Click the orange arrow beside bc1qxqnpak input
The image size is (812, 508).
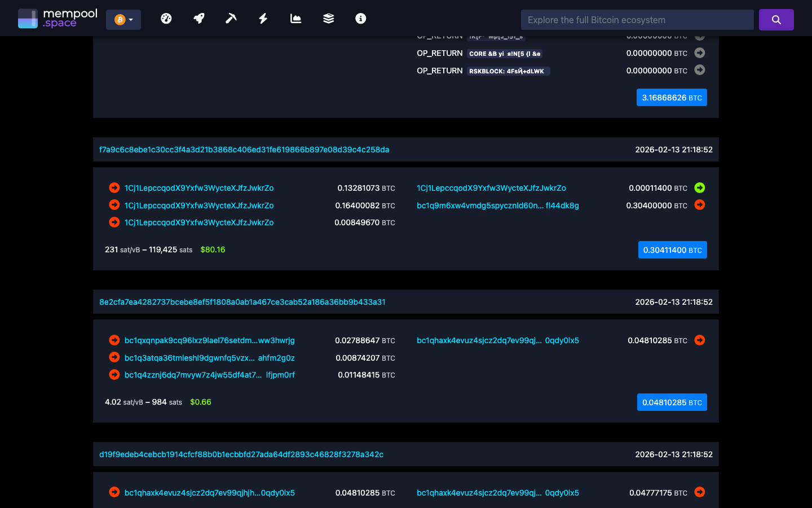[x=114, y=340]
